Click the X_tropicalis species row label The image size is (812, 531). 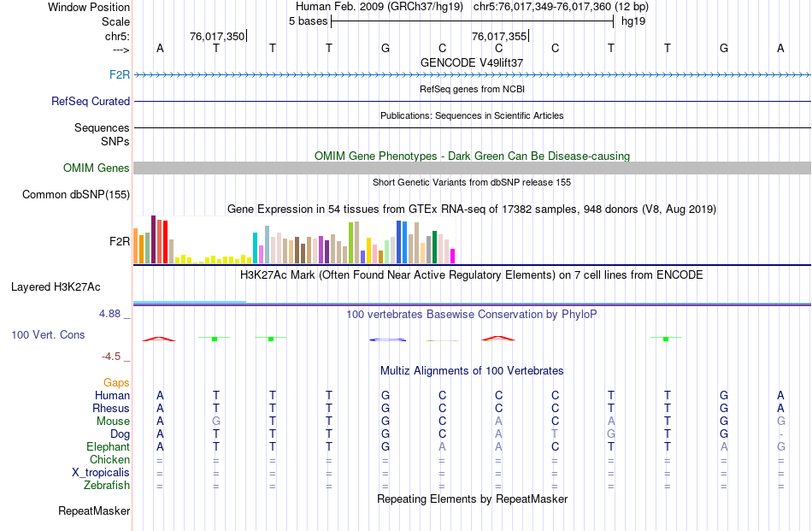101,473
